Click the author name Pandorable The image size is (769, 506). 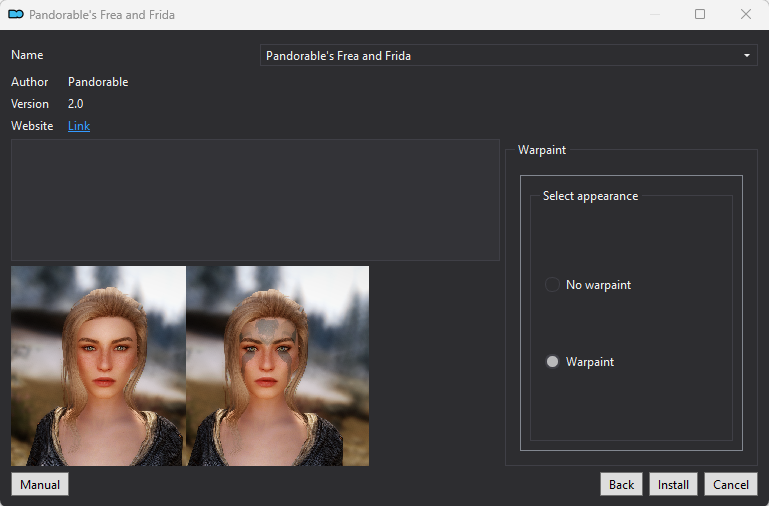(98, 82)
